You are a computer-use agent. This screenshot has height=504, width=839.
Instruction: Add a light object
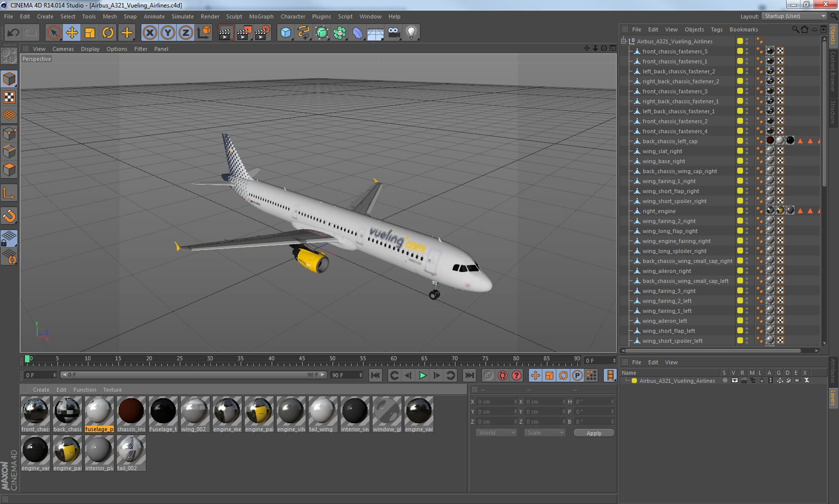pyautogui.click(x=412, y=33)
